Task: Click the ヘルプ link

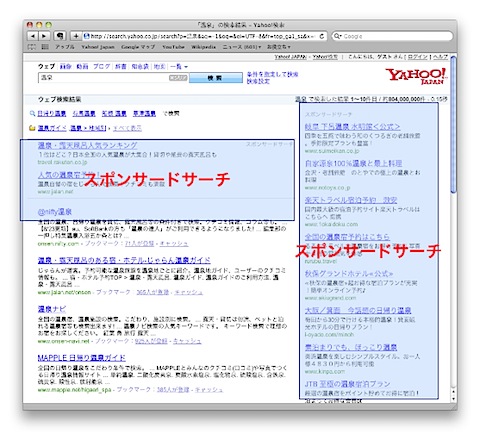Action: pos(441,57)
